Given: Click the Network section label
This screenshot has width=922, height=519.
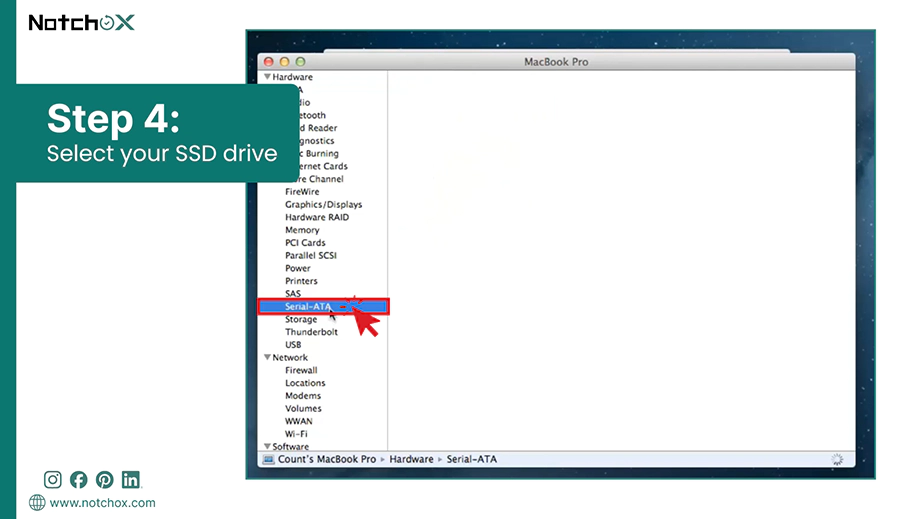Looking at the screenshot, I should click(290, 357).
